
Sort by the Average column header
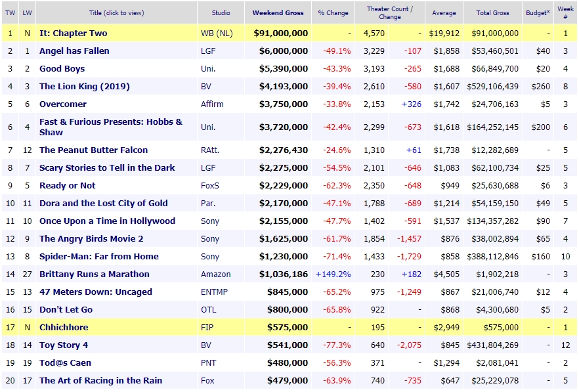(x=444, y=13)
